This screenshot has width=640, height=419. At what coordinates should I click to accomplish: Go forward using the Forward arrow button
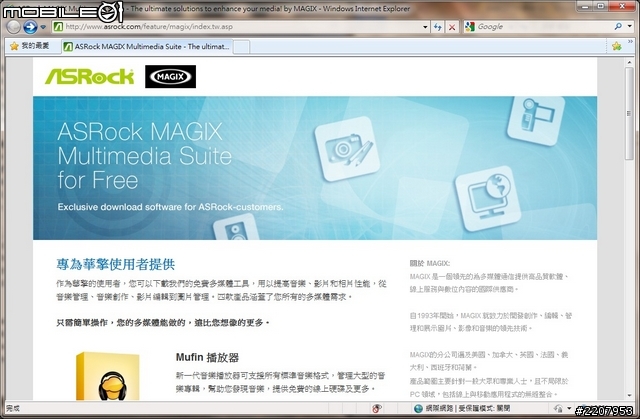click(31, 27)
